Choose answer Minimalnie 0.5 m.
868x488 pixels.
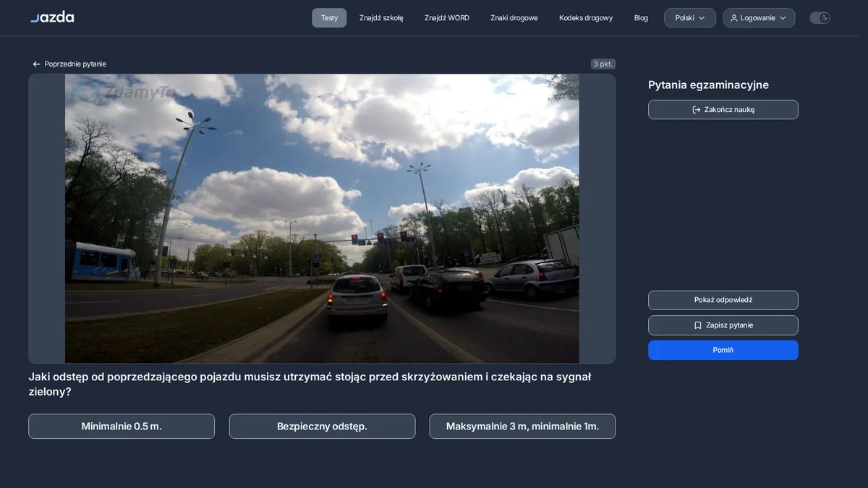pyautogui.click(x=122, y=427)
